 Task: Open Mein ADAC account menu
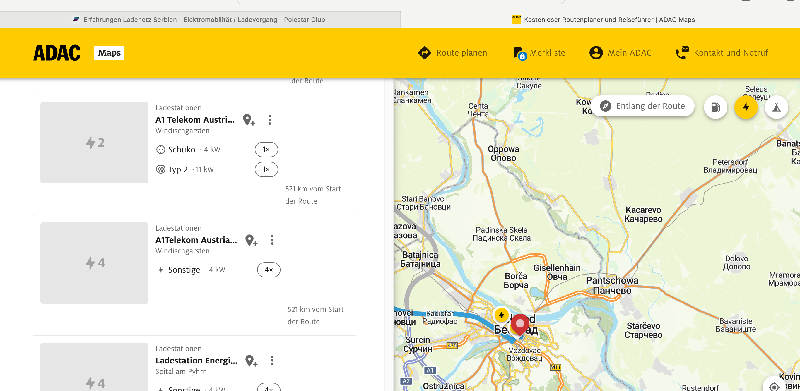coord(620,53)
